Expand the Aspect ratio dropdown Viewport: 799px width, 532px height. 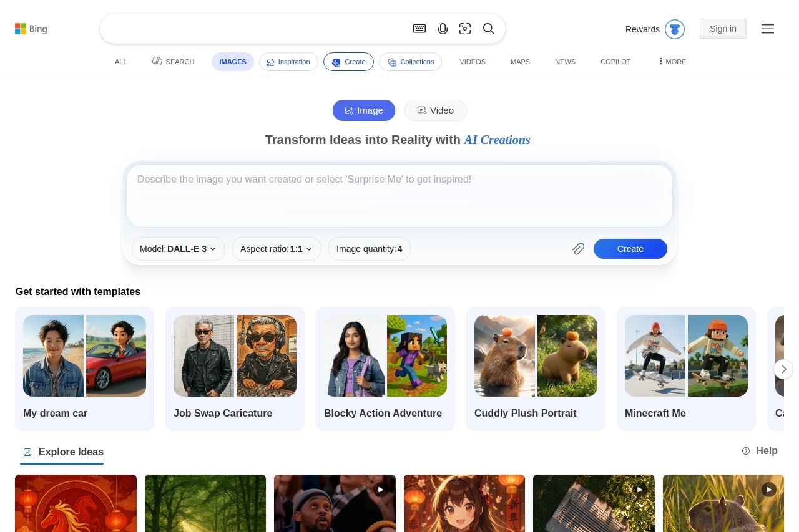(276, 249)
